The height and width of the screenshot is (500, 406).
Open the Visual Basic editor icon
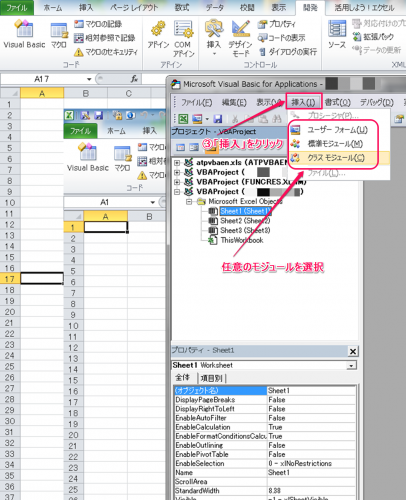(x=24, y=34)
